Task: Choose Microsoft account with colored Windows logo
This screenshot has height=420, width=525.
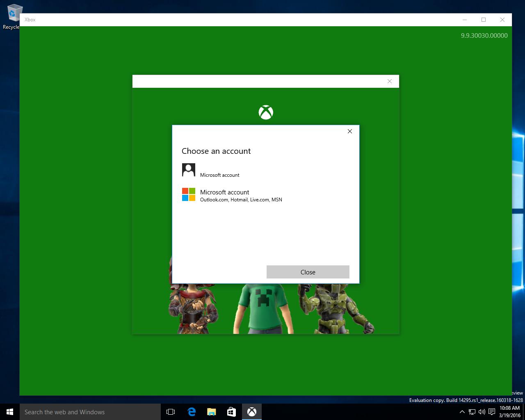Action: click(265, 195)
